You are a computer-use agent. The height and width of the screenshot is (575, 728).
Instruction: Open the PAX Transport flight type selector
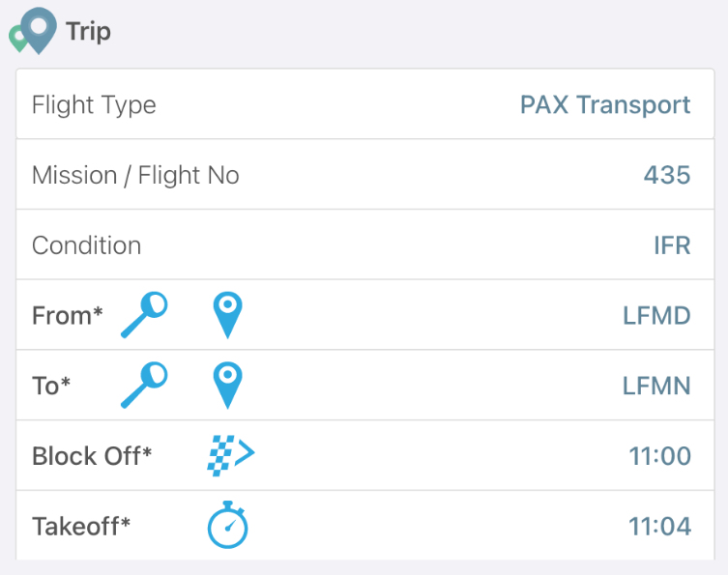[605, 105]
